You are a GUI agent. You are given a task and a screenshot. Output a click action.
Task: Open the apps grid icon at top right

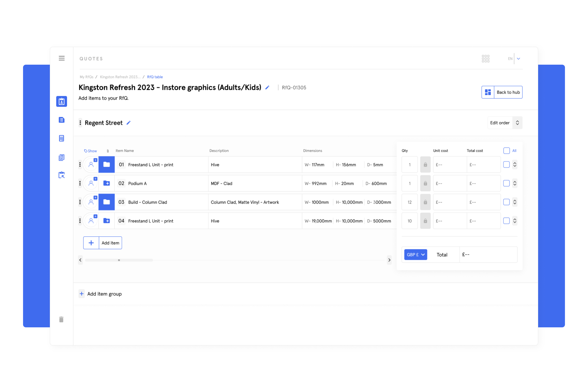pos(485,58)
